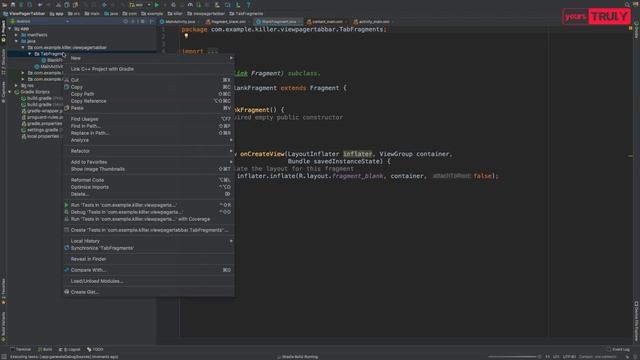The image size is (640, 360).
Task: Click the help question mark toolbar icon
Action: [x=248, y=5]
